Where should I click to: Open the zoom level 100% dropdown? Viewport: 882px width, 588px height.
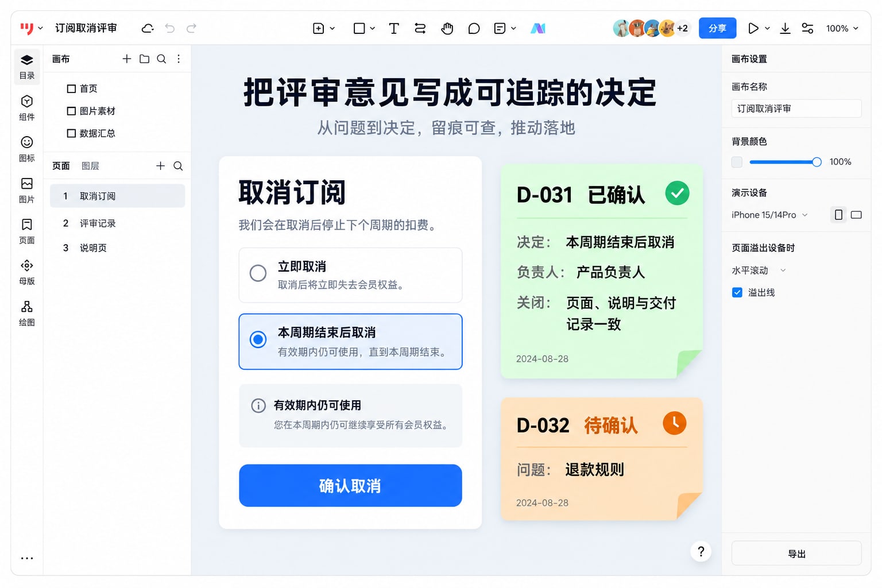click(x=842, y=28)
